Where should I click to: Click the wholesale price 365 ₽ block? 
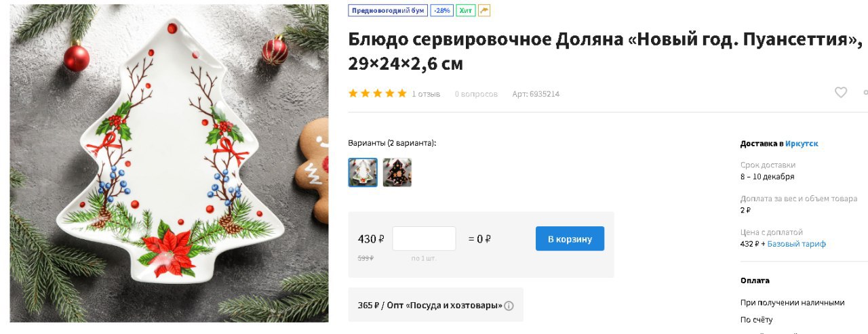coord(435,305)
